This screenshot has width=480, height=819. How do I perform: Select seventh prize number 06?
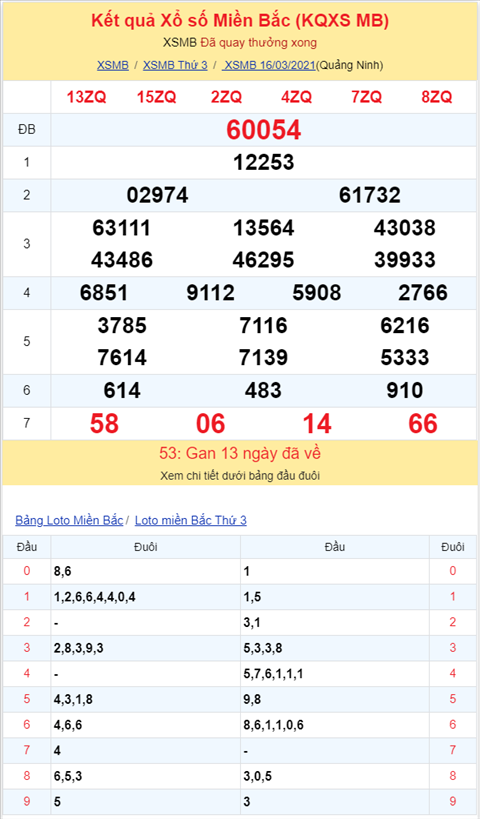click(210, 424)
